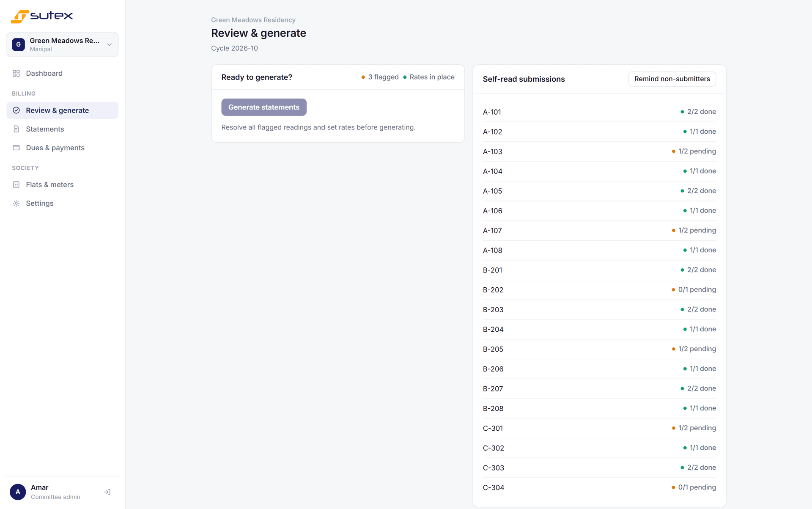Click the Settings gear icon
Screen dimensions: 812x509
(x=16, y=203)
